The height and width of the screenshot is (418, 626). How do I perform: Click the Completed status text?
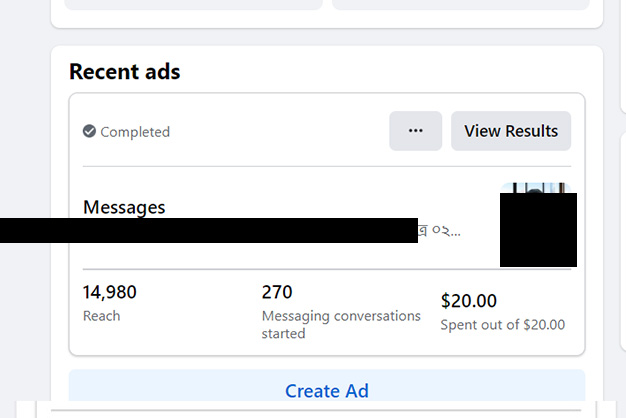135,132
